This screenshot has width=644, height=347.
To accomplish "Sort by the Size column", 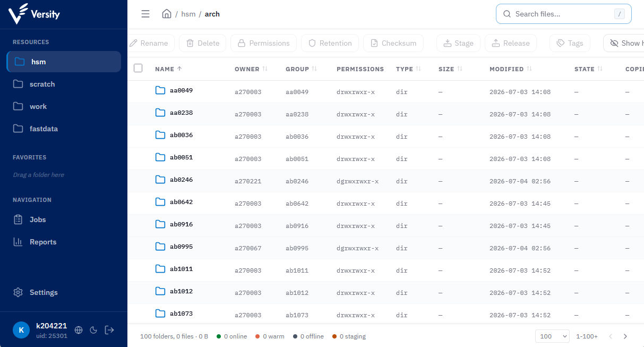I will click(450, 69).
